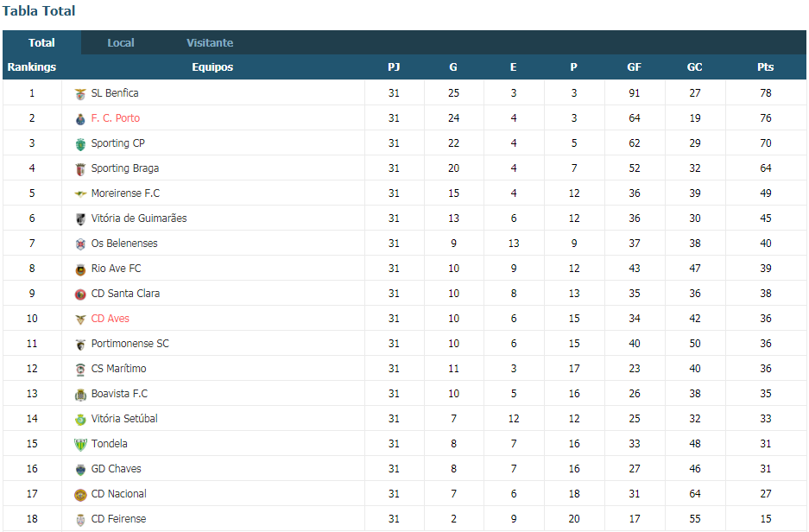Click the Pts column header
This screenshot has width=809, height=532.
pyautogui.click(x=766, y=67)
